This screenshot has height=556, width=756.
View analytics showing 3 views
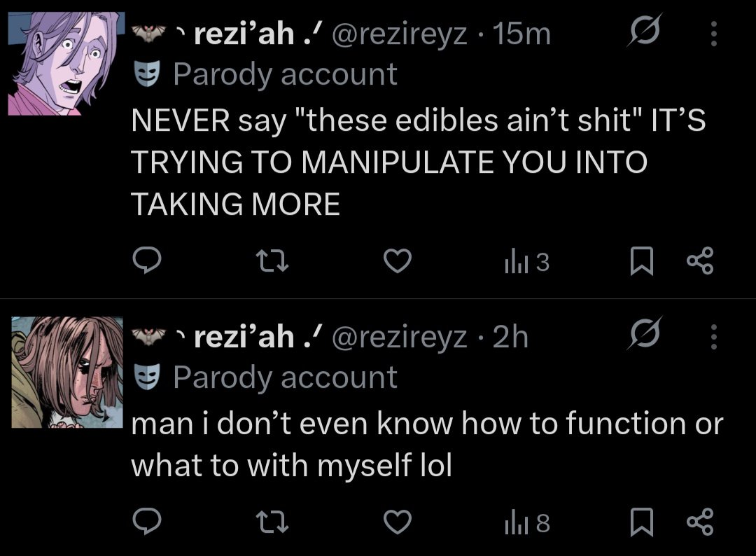point(526,262)
